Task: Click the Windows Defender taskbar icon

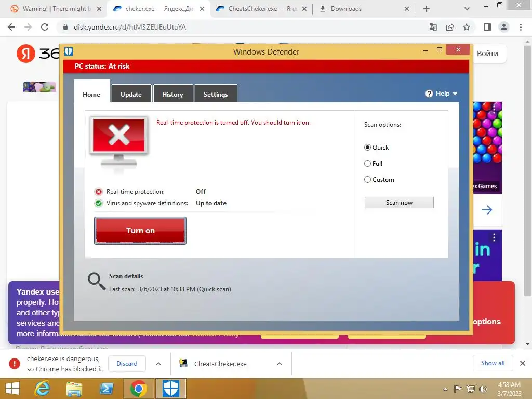Action: point(170,389)
